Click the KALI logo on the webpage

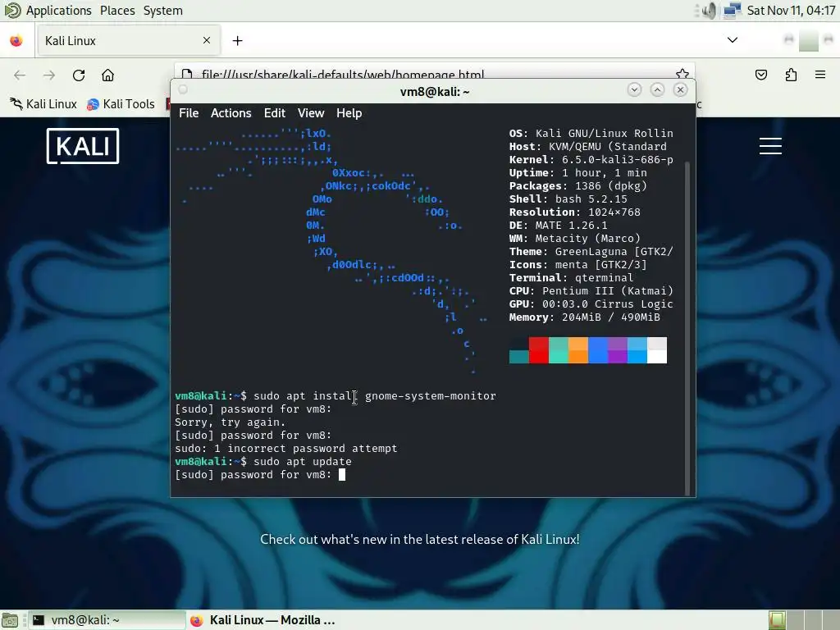pyautogui.click(x=83, y=146)
